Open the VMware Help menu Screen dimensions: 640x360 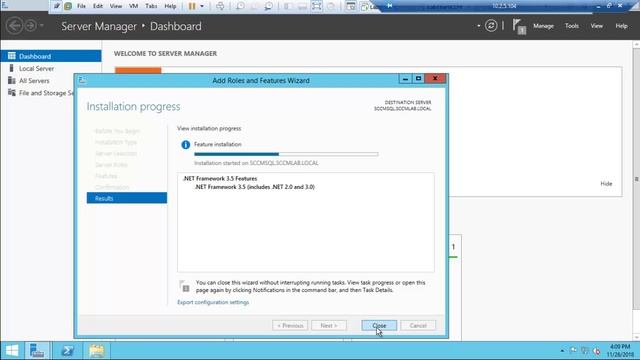pos(170,6)
